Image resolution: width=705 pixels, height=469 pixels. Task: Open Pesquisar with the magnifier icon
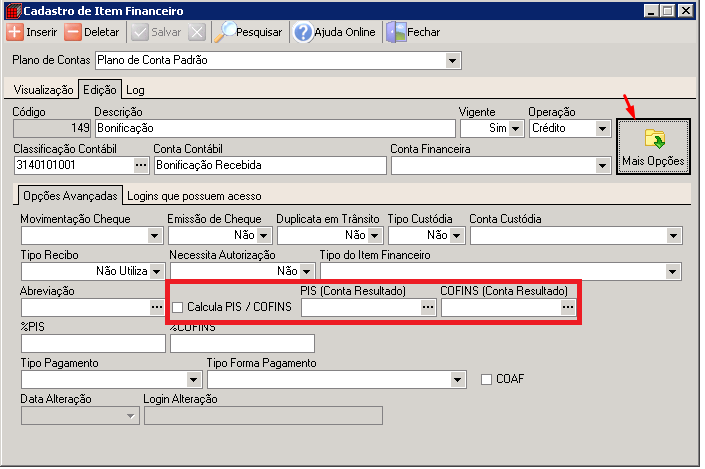point(224,32)
